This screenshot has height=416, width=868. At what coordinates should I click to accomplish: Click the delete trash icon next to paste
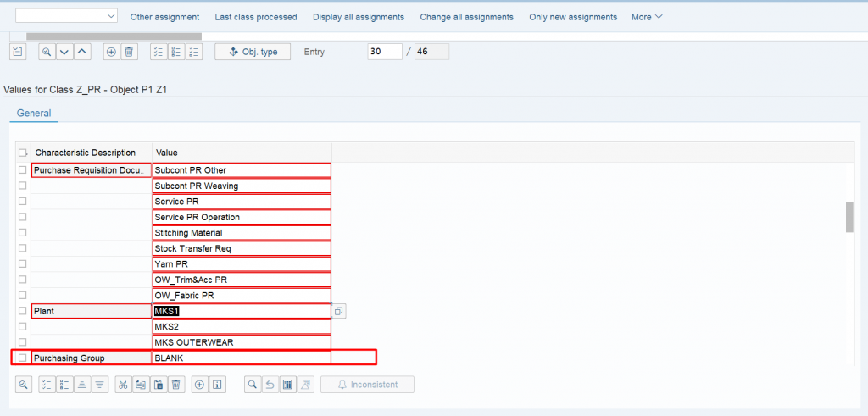tap(175, 385)
